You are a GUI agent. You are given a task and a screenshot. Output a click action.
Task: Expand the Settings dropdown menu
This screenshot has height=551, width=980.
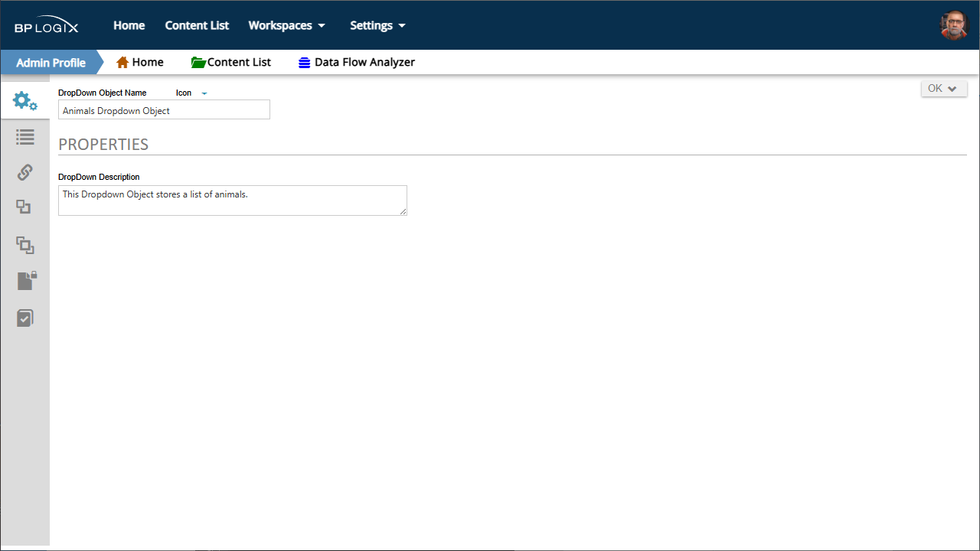pos(377,25)
